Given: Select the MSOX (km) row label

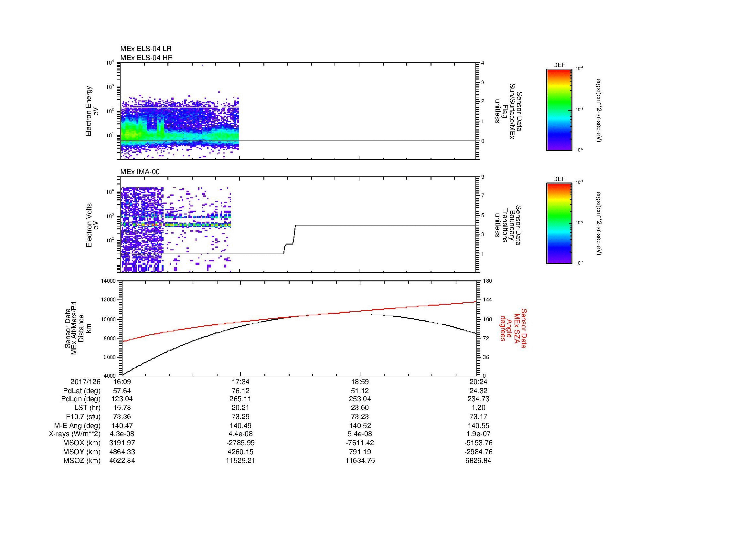Looking at the screenshot, I should click(82, 443).
